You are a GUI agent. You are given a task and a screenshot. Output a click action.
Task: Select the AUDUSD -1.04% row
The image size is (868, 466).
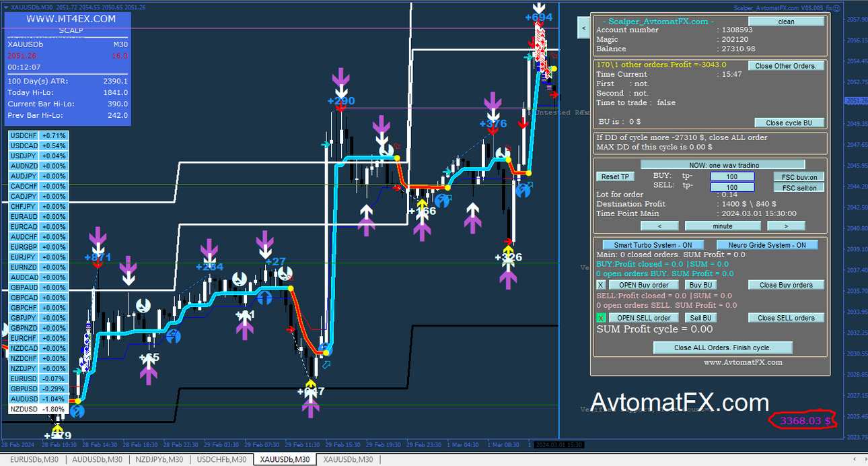[x=38, y=399]
